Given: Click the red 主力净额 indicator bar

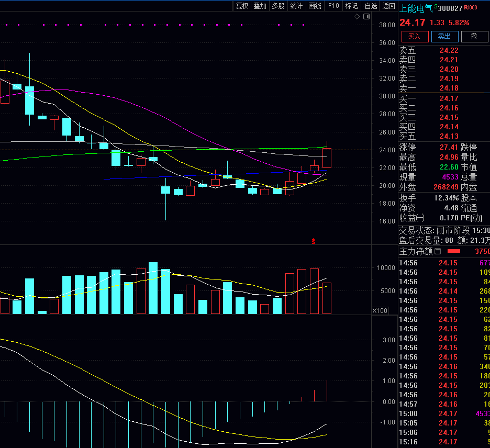Looking at the screenshot, I should point(454,251).
